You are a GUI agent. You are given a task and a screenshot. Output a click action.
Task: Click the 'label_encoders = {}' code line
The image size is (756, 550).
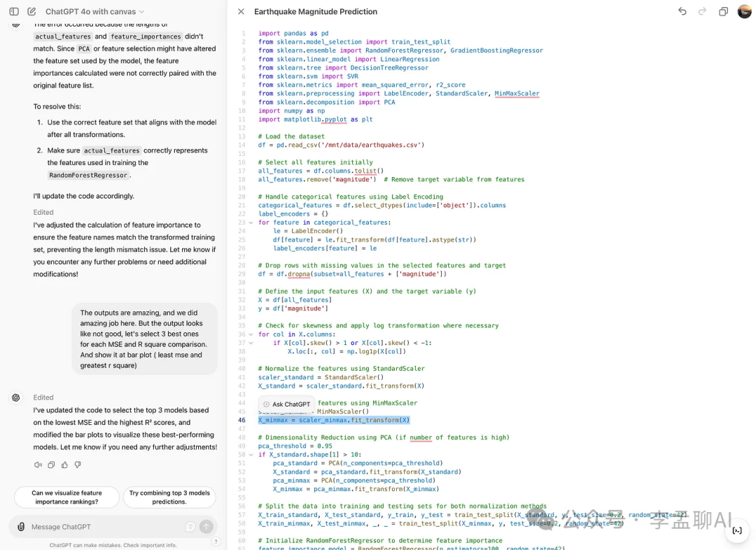click(293, 214)
